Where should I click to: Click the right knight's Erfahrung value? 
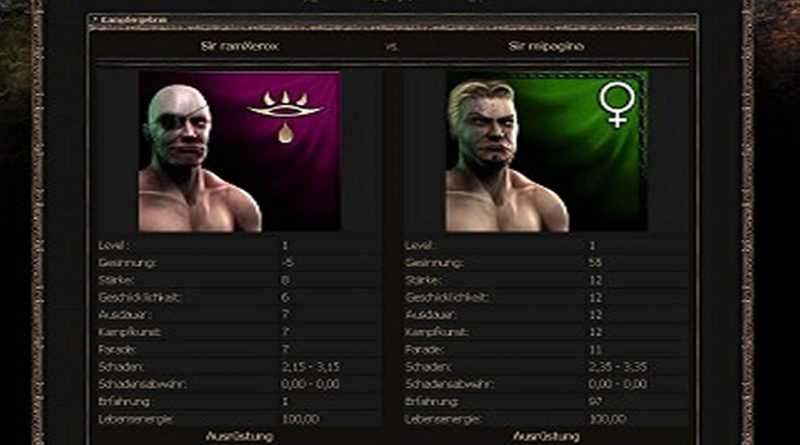[595, 402]
